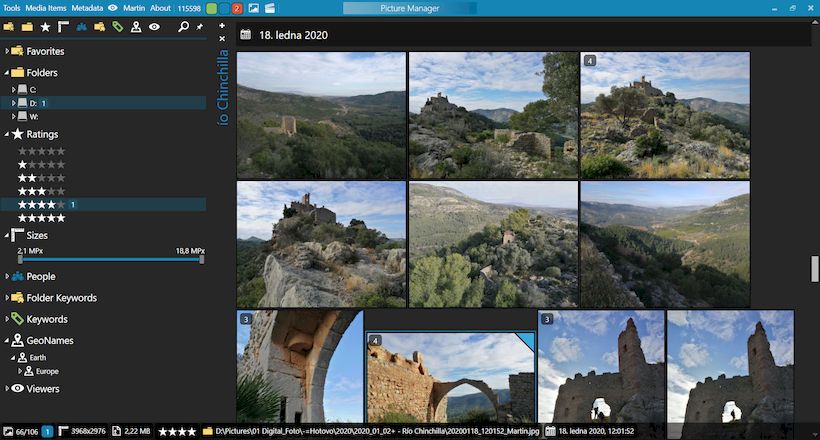Click the thumbnail grid vertical scrollbar handle
The height and width of the screenshot is (440, 820).
click(814, 269)
